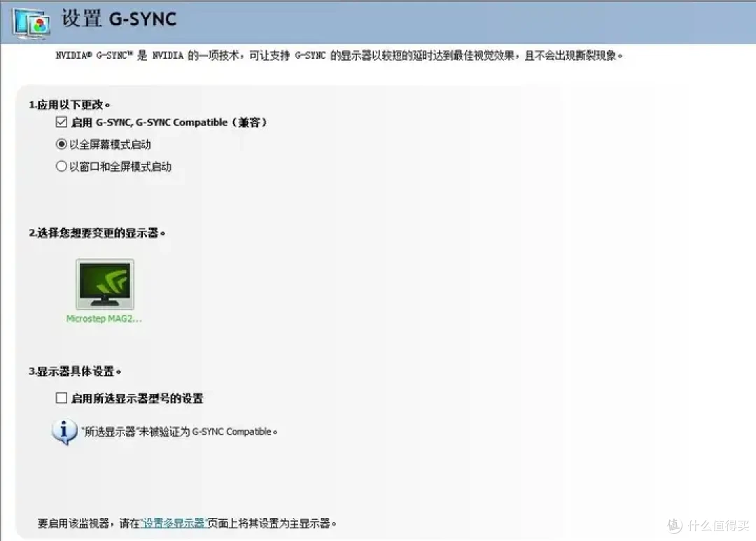
Task: Click the NVIDIA G-SYNC description sentence
Action: [x=339, y=55]
